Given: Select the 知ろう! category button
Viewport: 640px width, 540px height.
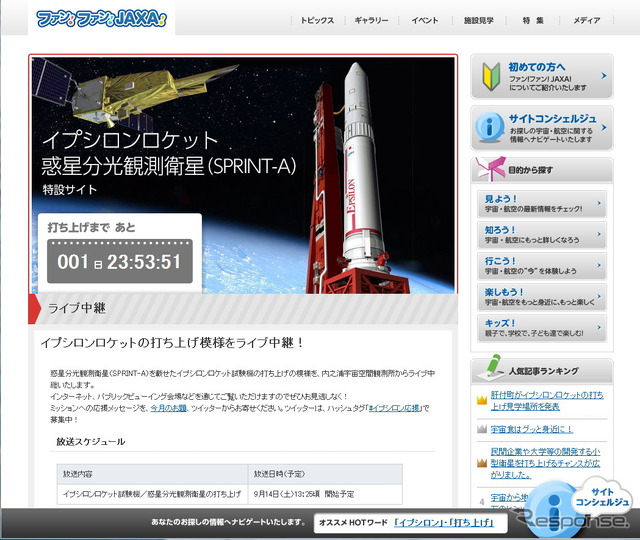Looking at the screenshot, I should (x=542, y=235).
